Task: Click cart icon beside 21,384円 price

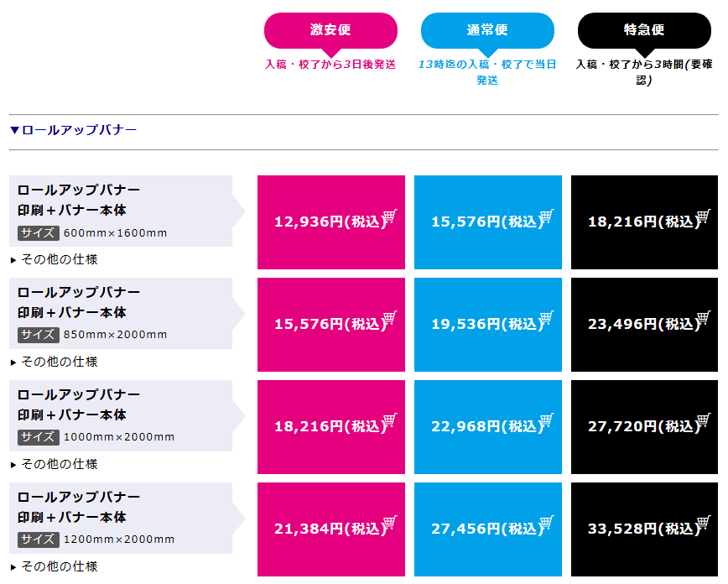Action: click(389, 524)
